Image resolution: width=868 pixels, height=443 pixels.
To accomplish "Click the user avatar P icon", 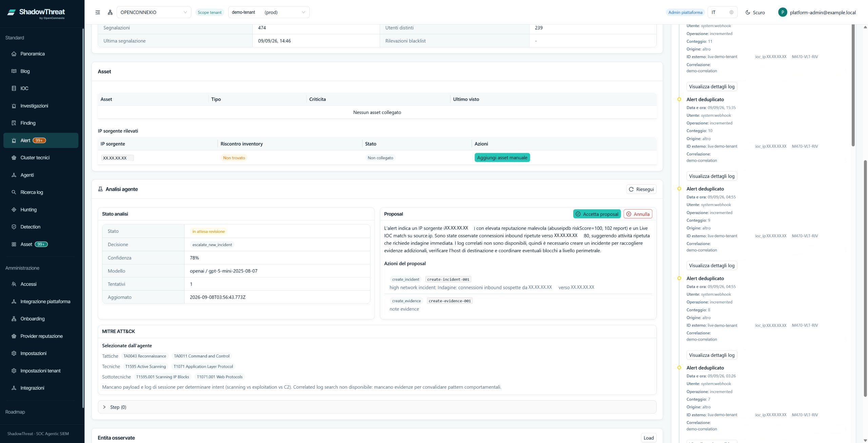I will click(783, 12).
